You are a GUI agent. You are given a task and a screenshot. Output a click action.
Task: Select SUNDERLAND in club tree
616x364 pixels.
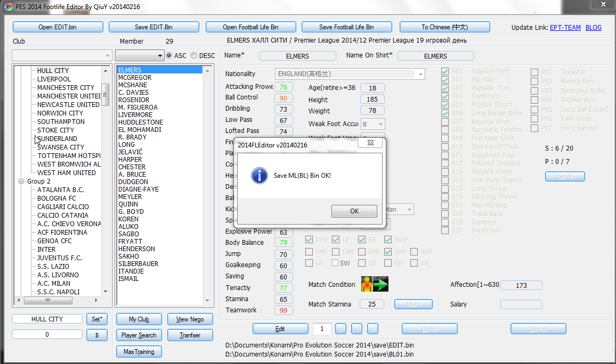click(57, 139)
